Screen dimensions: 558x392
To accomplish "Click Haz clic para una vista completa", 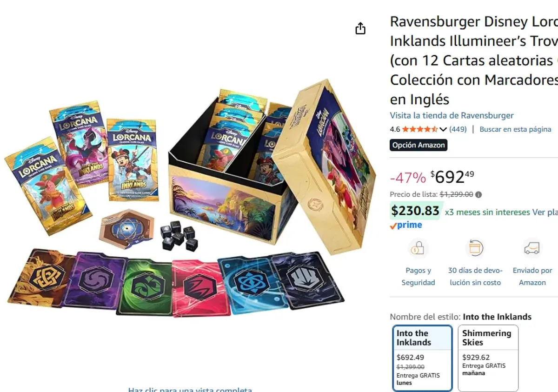I will 190,390.
